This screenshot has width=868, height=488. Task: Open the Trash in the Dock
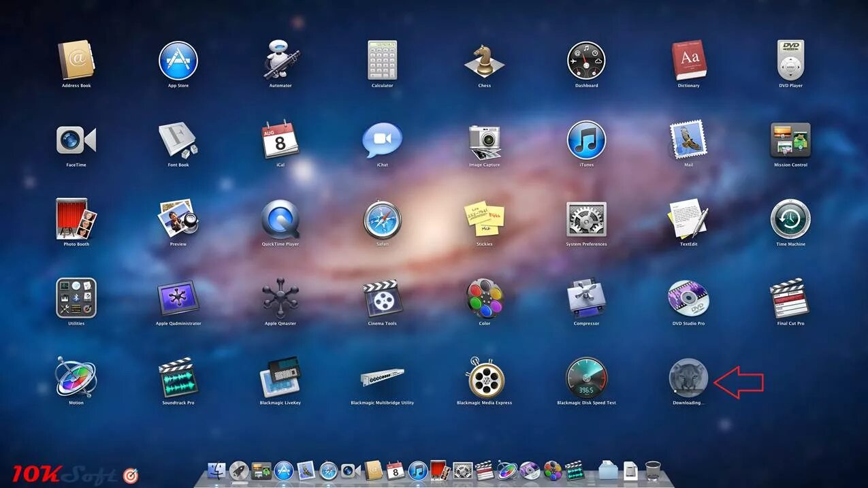click(653, 471)
